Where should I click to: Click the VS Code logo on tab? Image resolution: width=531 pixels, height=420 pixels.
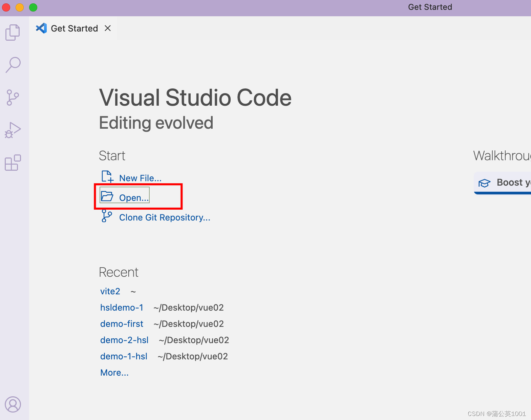coord(41,28)
